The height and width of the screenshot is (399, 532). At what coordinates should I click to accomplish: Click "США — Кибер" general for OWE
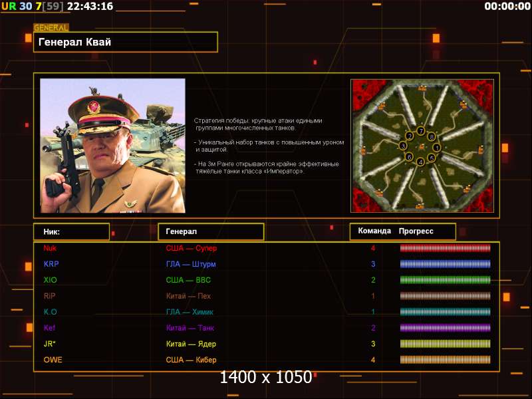(x=192, y=360)
